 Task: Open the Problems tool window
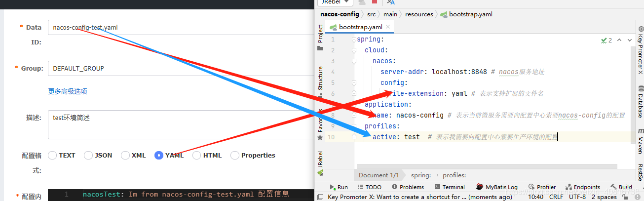408,187
